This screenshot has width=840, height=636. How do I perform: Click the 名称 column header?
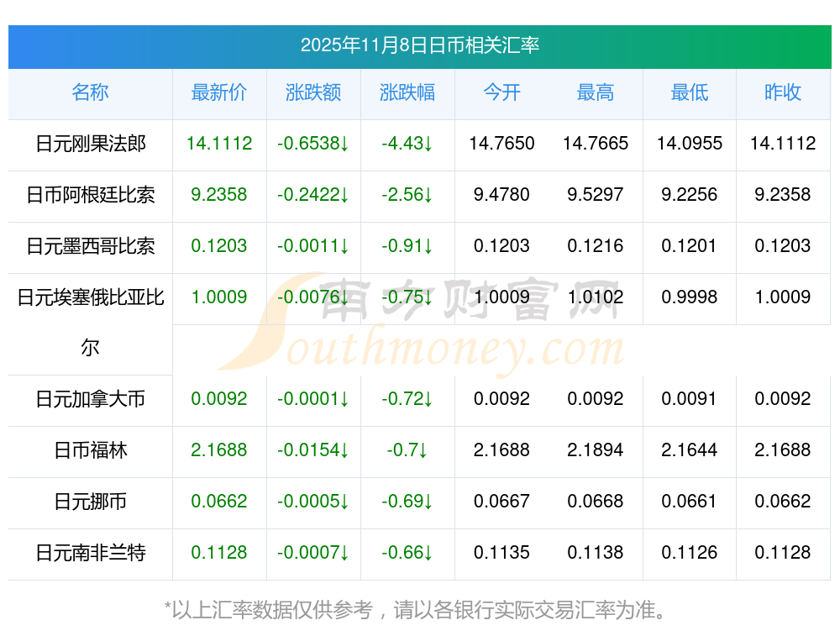(x=90, y=92)
